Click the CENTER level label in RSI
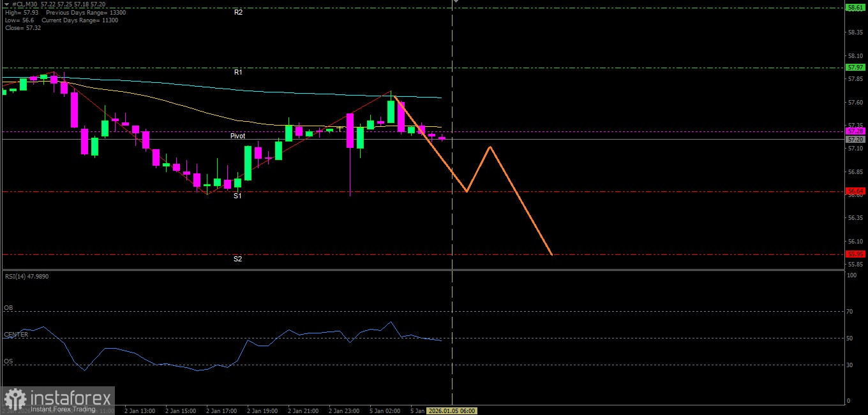This screenshot has height=415, width=868. pyautogui.click(x=16, y=335)
